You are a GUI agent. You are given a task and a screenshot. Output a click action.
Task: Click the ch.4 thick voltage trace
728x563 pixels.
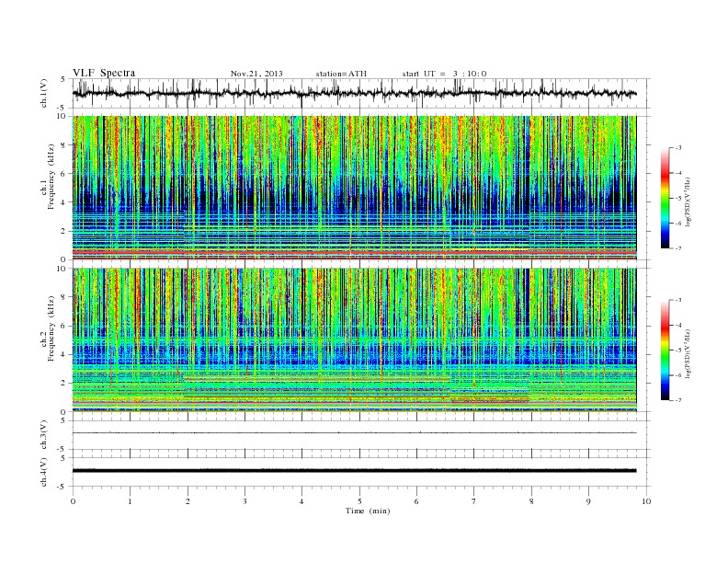tap(354, 471)
